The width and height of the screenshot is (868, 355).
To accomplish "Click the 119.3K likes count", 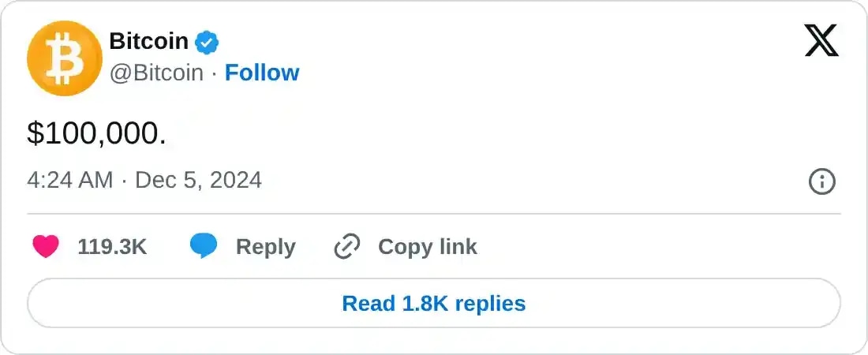I will (112, 247).
